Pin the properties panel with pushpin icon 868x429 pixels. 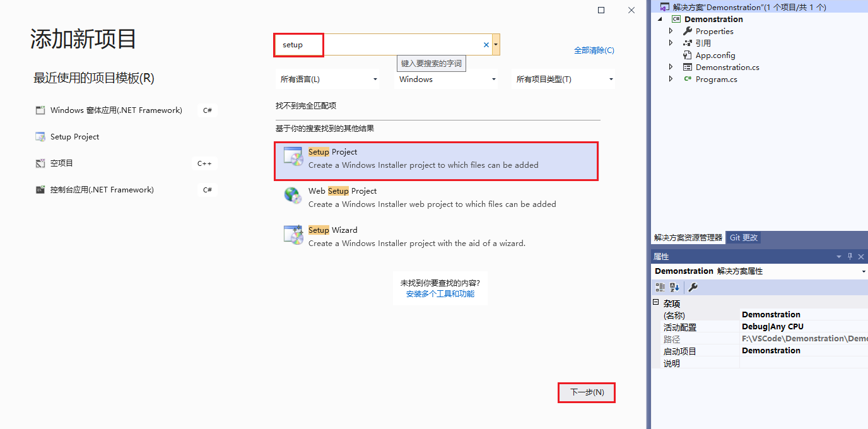click(850, 256)
